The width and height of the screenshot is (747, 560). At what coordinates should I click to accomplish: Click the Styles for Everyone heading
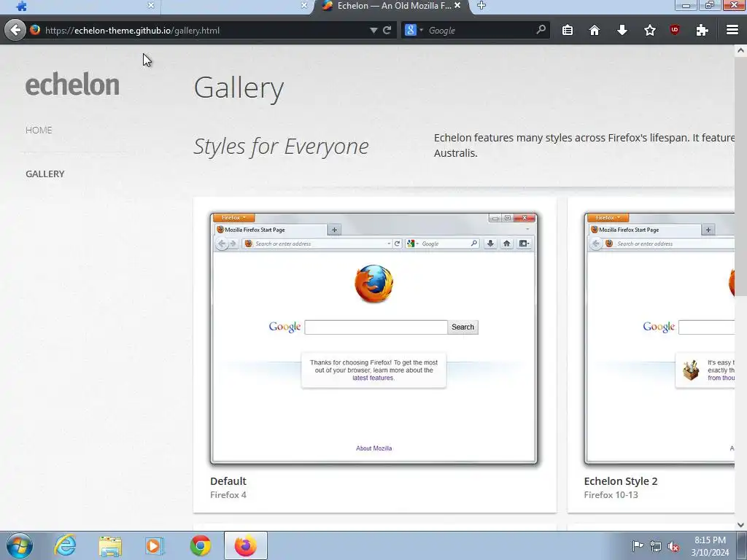281,146
